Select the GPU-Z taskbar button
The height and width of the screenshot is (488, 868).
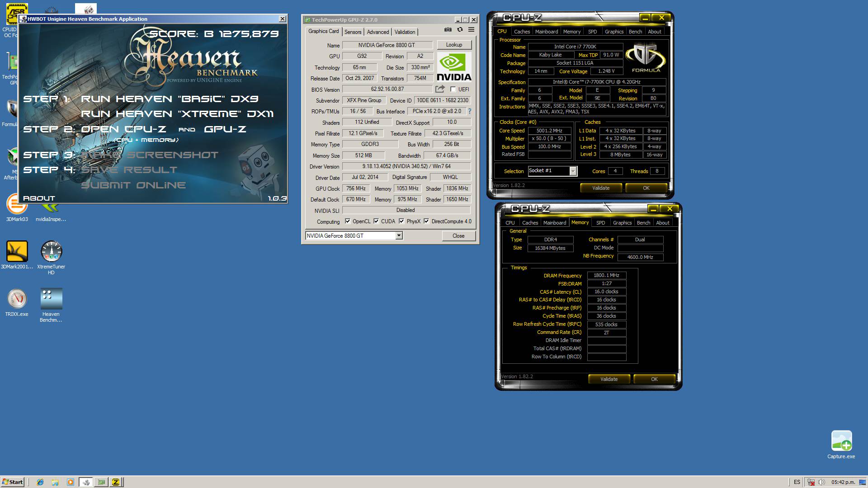pyautogui.click(x=101, y=482)
